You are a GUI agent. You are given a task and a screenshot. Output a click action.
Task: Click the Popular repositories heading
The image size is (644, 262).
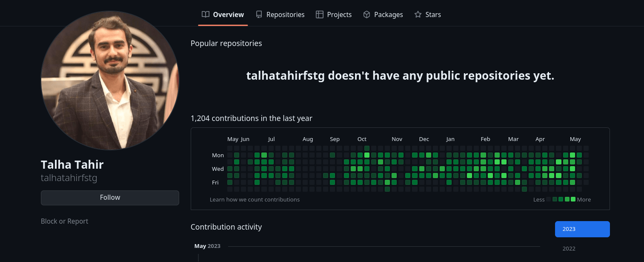pyautogui.click(x=226, y=43)
